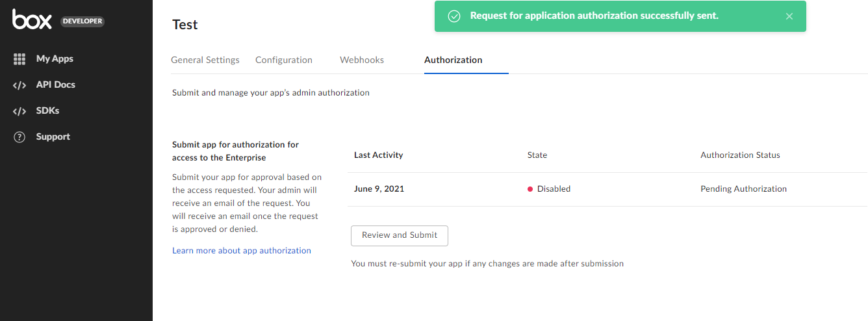This screenshot has width=868, height=321.
Task: Click the red Disabled status dot
Action: 530,189
